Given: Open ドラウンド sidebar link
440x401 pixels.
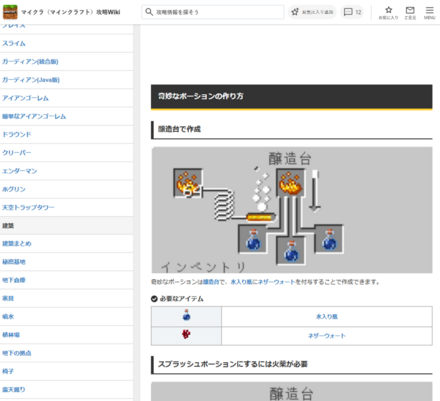Looking at the screenshot, I should click(x=17, y=134).
